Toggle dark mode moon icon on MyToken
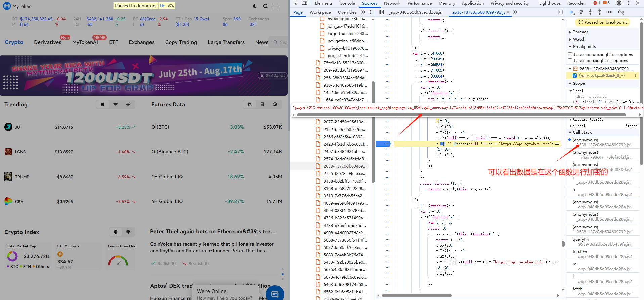The height and width of the screenshot is (300, 644). 255,6
